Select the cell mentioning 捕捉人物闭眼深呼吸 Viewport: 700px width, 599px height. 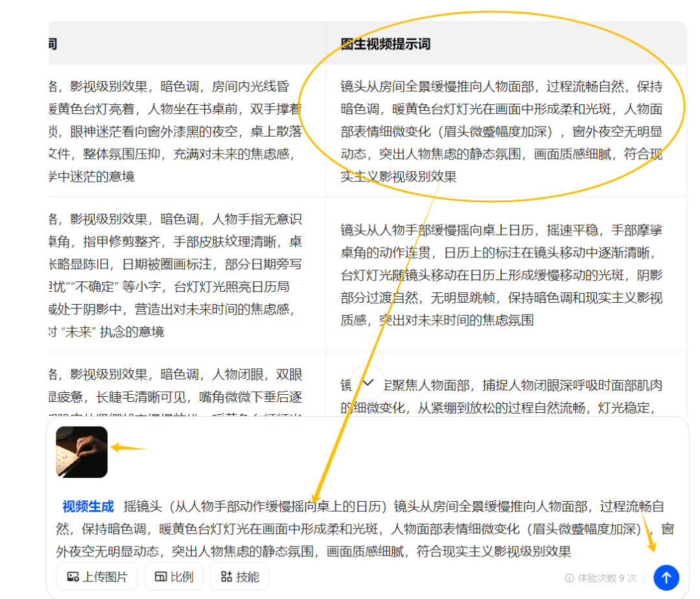(506, 385)
